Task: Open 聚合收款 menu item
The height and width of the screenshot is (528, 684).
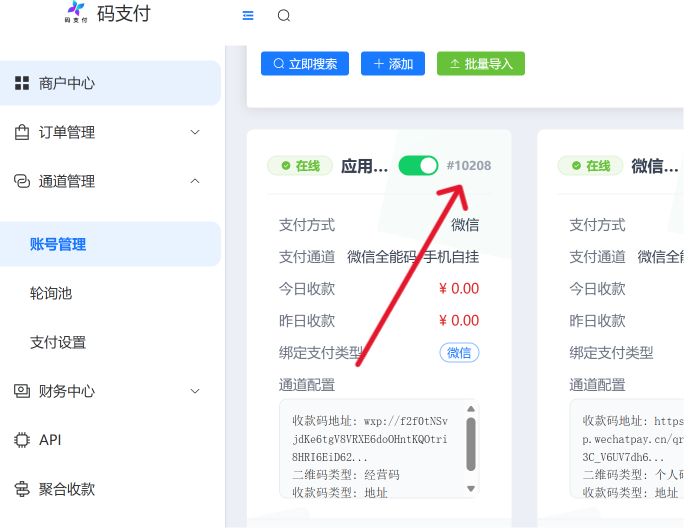Action: [x=109, y=489]
